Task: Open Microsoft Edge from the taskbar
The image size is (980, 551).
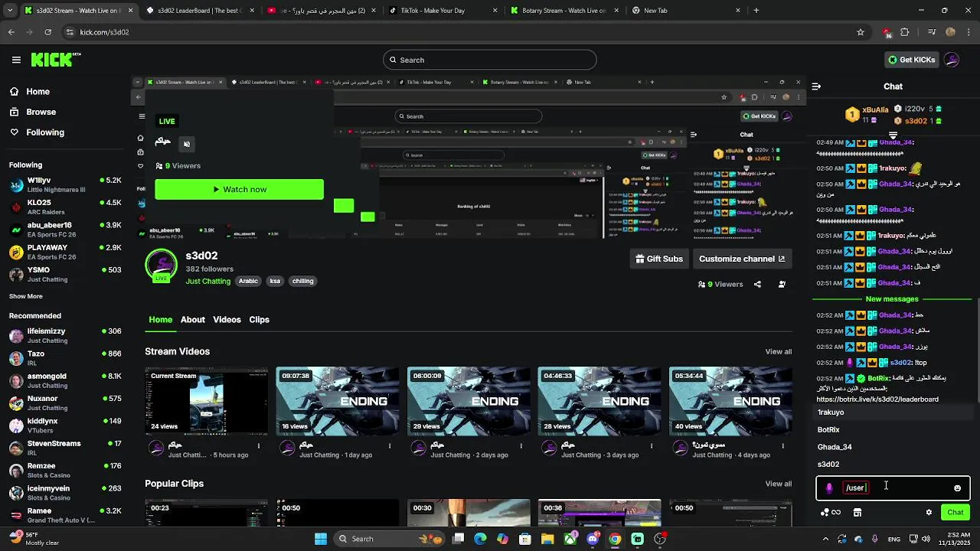Action: coord(480,539)
